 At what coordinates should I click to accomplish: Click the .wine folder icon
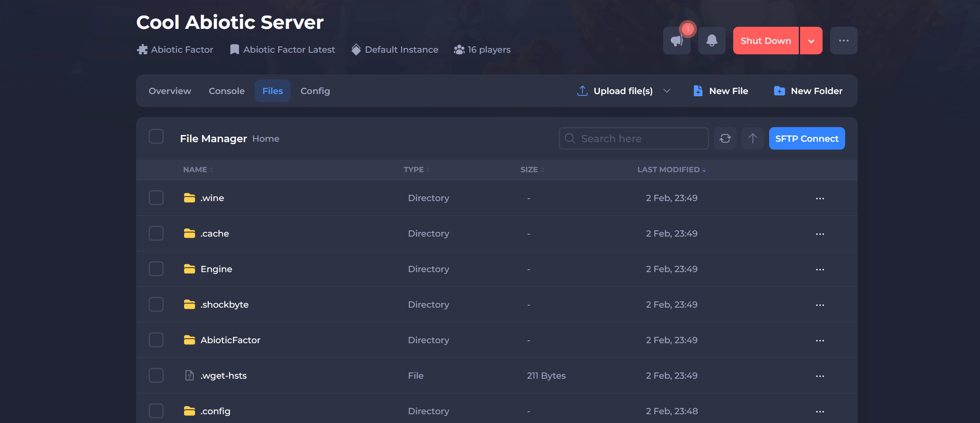point(190,198)
